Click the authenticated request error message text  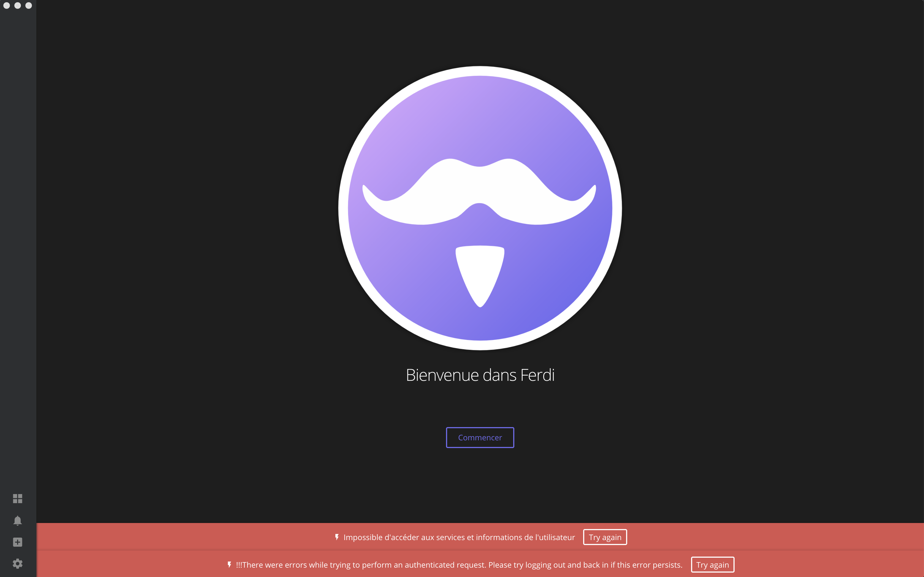point(459,565)
